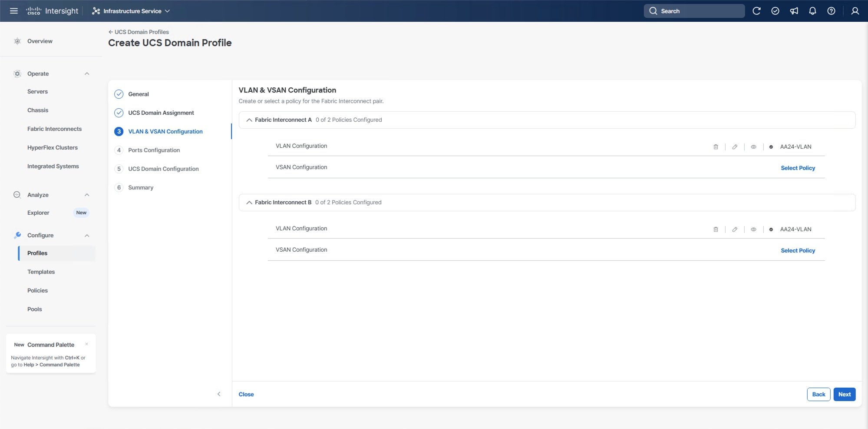Collapse the Operate sidebar group
This screenshot has height=429, width=868.
(87, 74)
